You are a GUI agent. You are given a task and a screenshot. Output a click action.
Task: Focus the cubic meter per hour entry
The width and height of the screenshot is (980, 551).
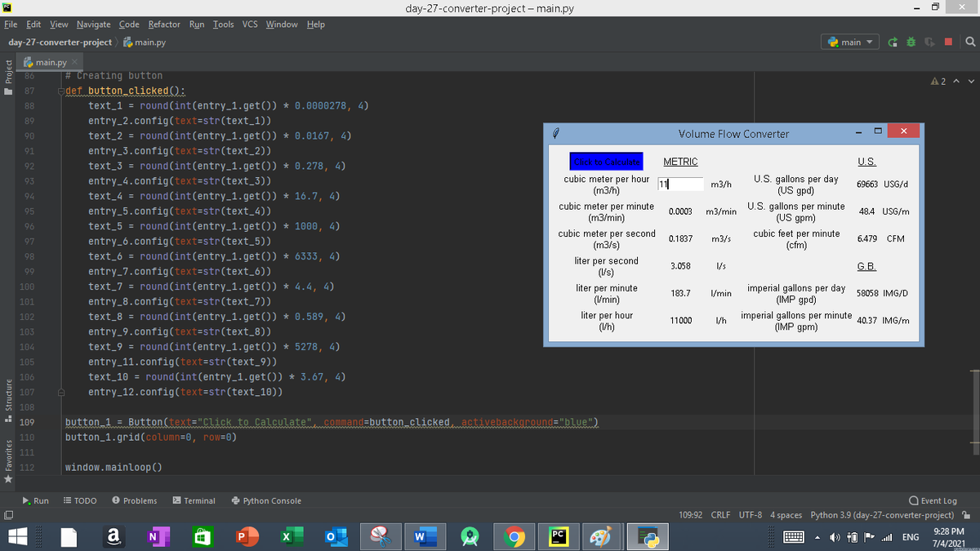(x=680, y=184)
